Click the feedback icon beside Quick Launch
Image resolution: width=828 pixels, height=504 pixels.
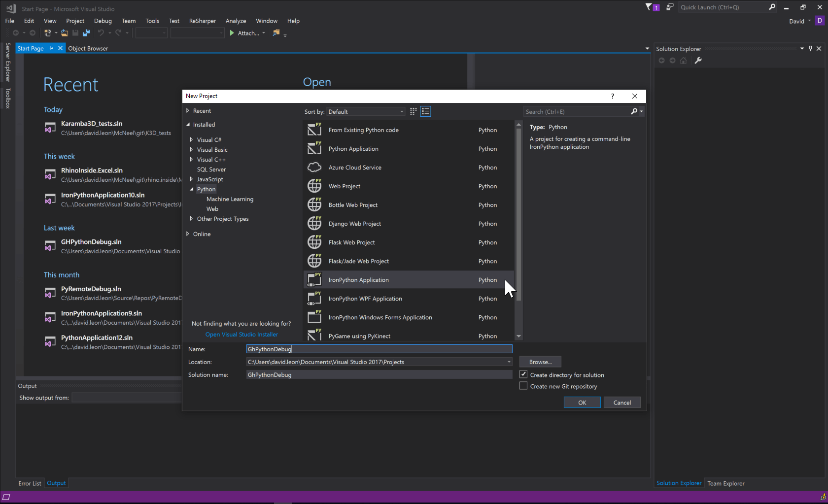click(670, 7)
